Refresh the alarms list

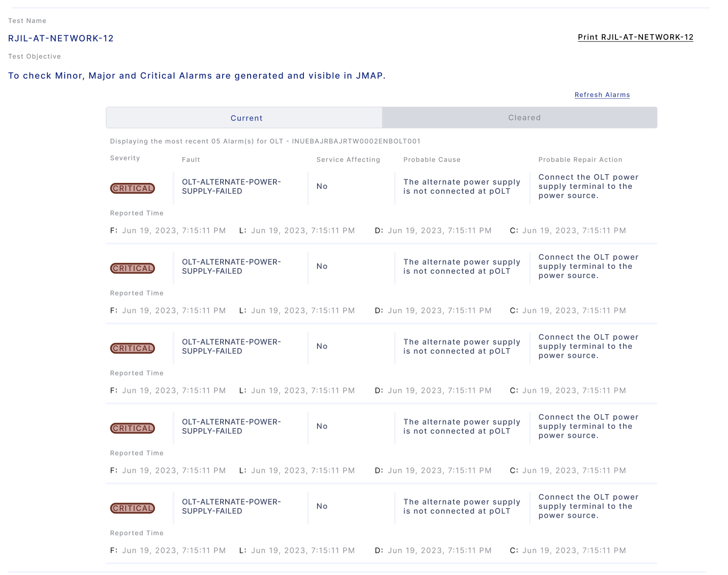[x=602, y=95]
